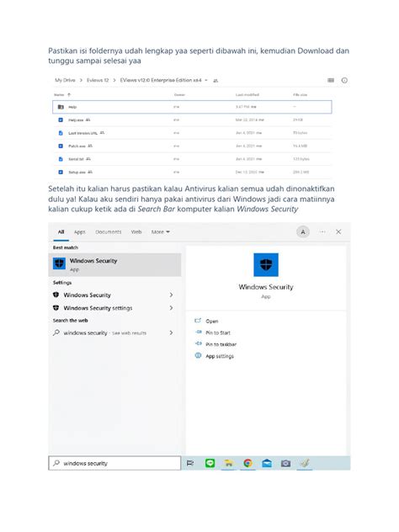Select the Patch.exe row name
This screenshot has width=399, height=532.
coord(77,146)
